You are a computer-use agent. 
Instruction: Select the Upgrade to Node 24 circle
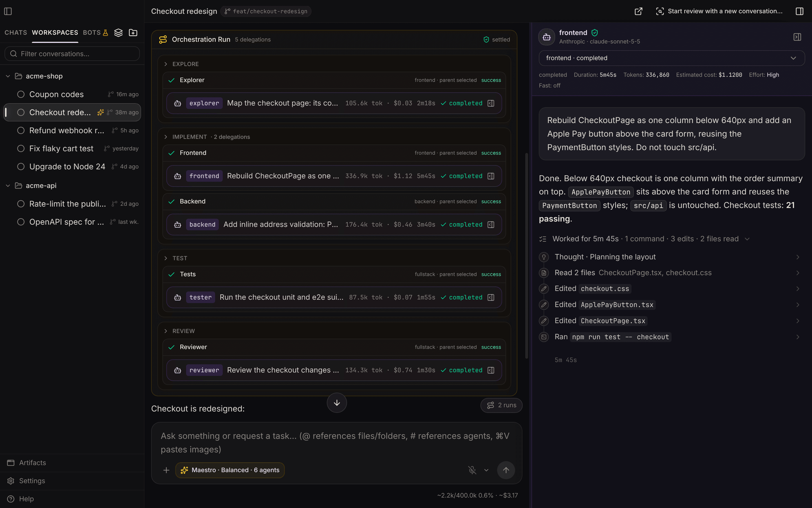click(21, 167)
